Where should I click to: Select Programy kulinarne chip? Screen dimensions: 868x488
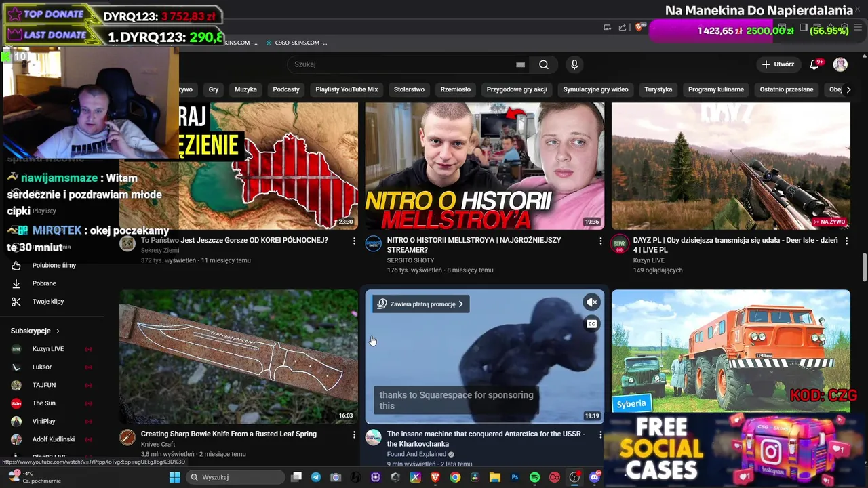[x=716, y=89]
